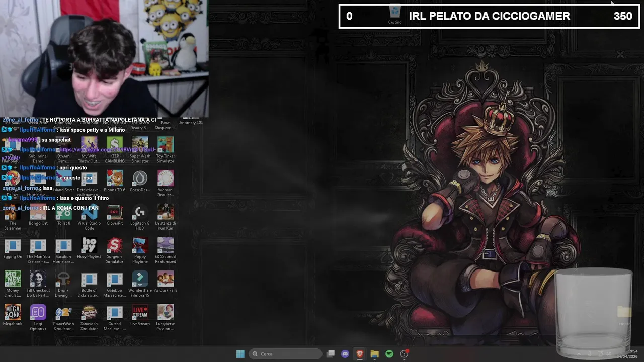Open the Bloons TD 6 shortcut
644x362 pixels.
[x=114, y=181]
